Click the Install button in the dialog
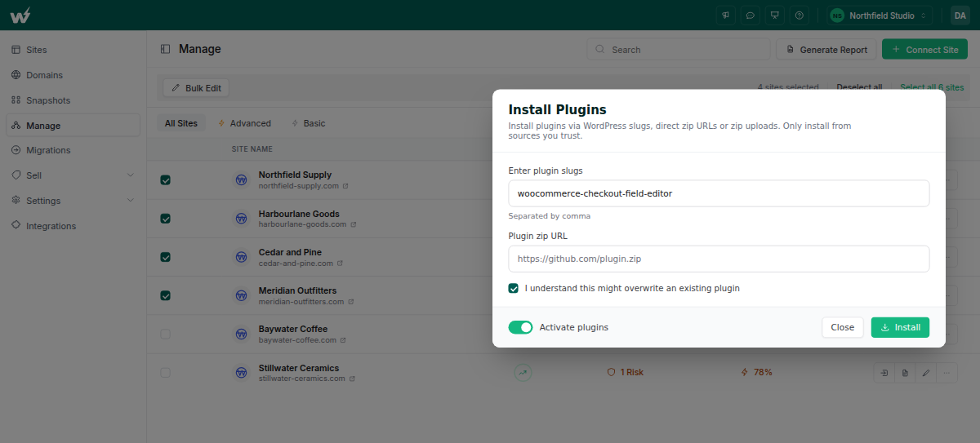The width and height of the screenshot is (980, 443). (900, 327)
